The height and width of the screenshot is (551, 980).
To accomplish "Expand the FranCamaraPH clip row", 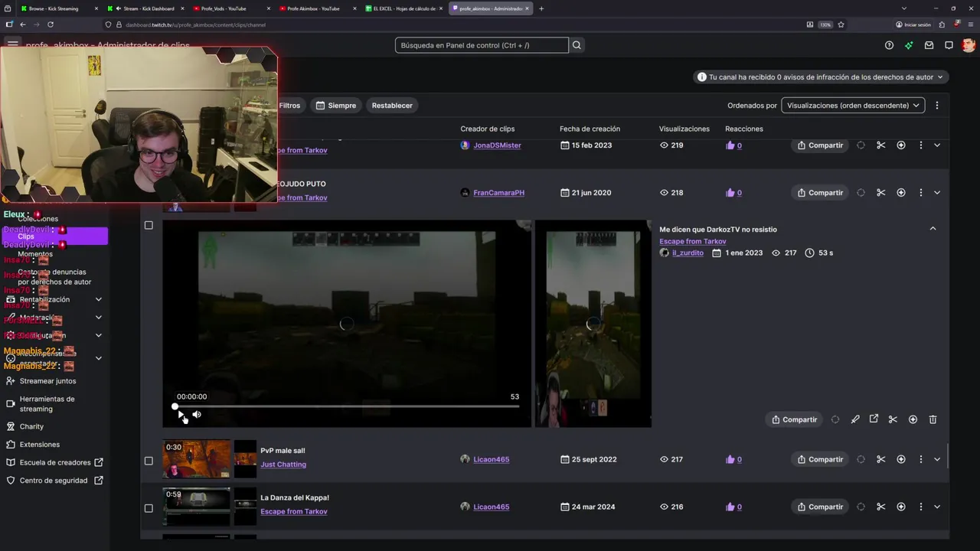I will pyautogui.click(x=937, y=193).
